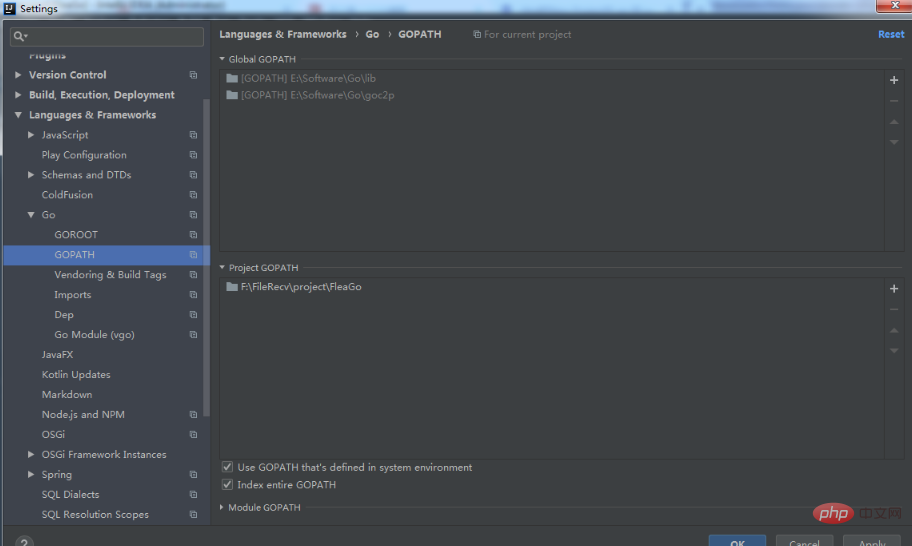Click the OK button
Viewport: 912px width, 546px height.
[737, 541]
